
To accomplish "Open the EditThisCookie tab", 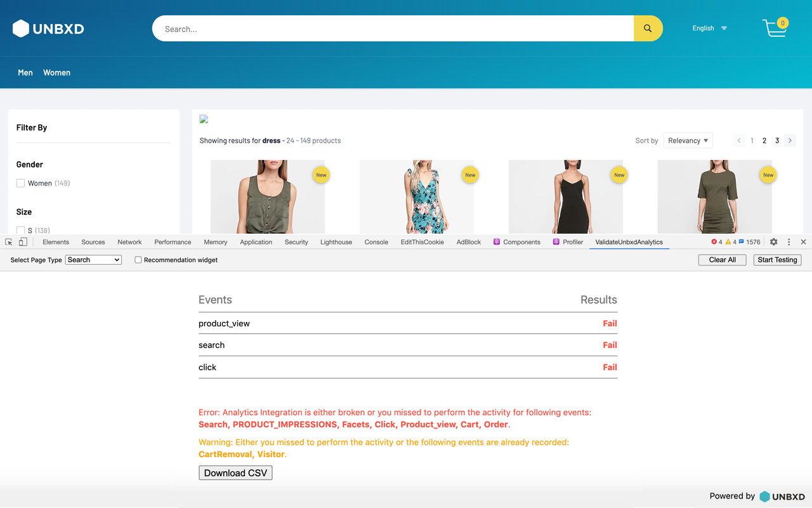I will point(422,242).
